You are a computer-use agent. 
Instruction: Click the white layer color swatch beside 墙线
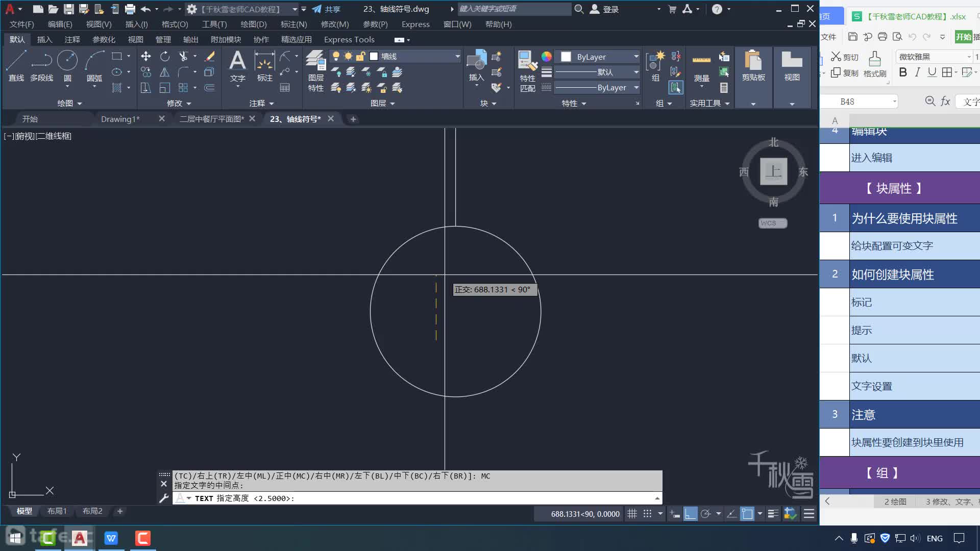pyautogui.click(x=374, y=56)
